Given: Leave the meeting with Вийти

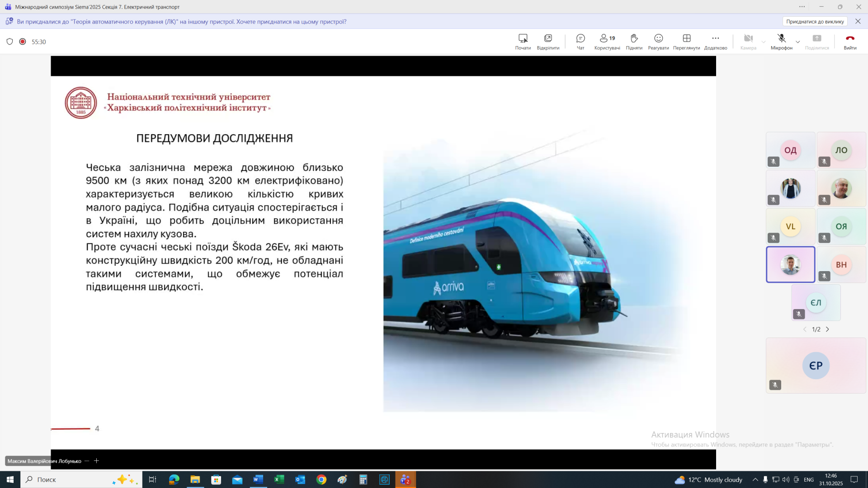Looking at the screenshot, I should [x=850, y=41].
